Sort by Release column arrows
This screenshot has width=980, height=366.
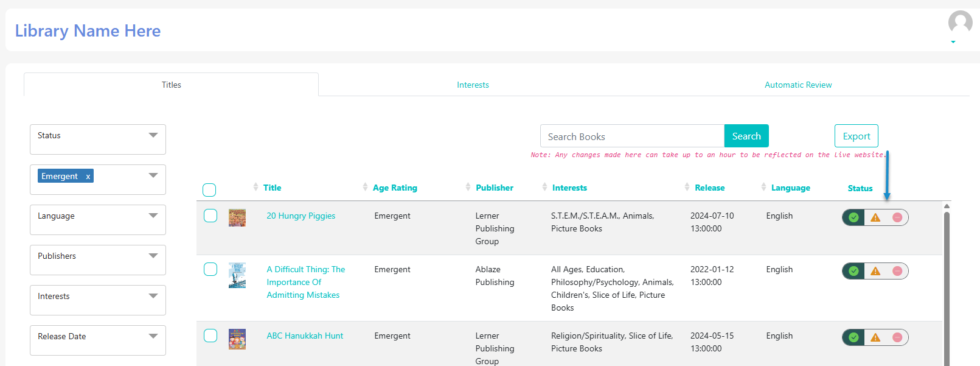pos(687,187)
